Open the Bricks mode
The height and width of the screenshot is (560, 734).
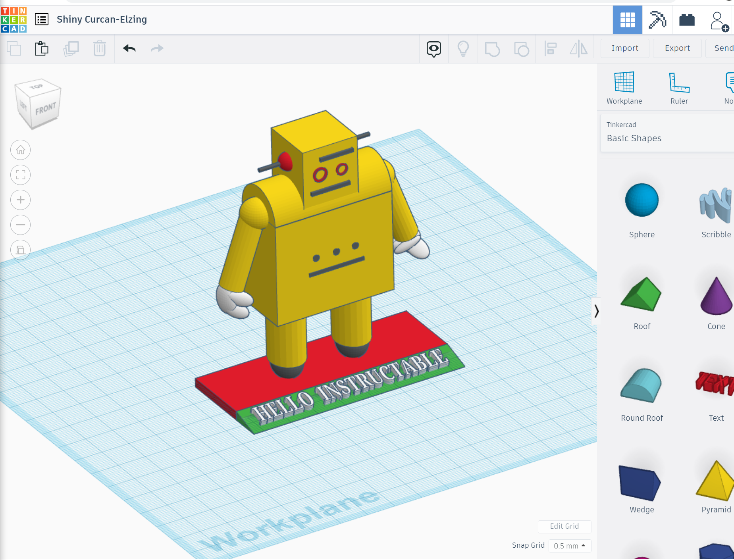(x=687, y=20)
